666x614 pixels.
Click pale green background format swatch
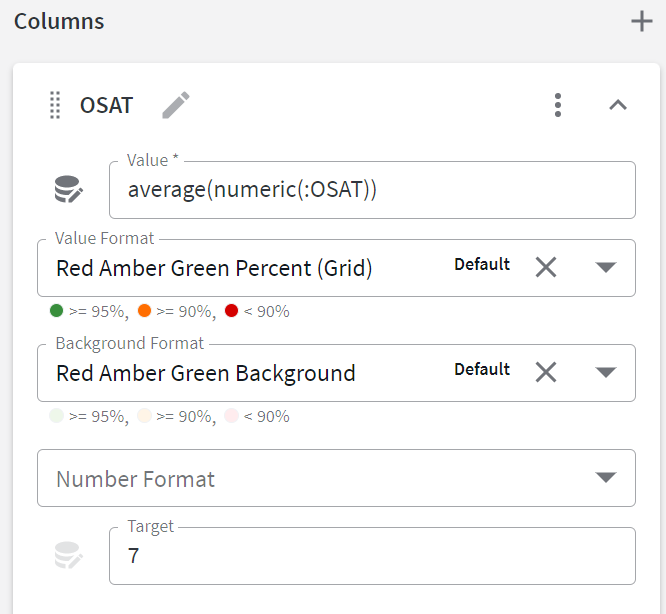point(56,416)
